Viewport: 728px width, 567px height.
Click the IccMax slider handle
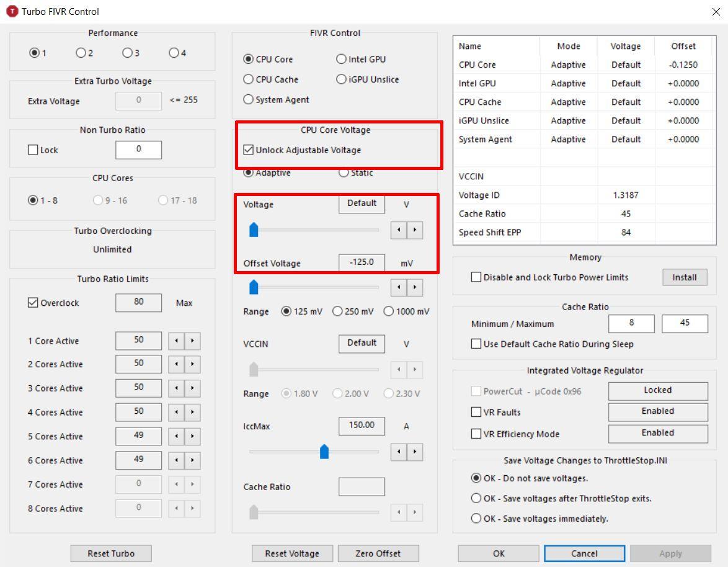pos(324,452)
